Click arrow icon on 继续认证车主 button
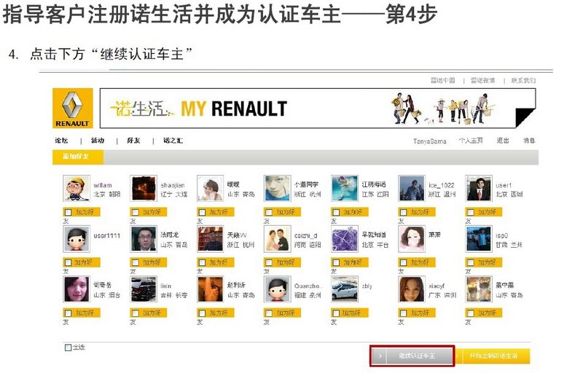The width and height of the screenshot is (583, 392). click(x=380, y=356)
